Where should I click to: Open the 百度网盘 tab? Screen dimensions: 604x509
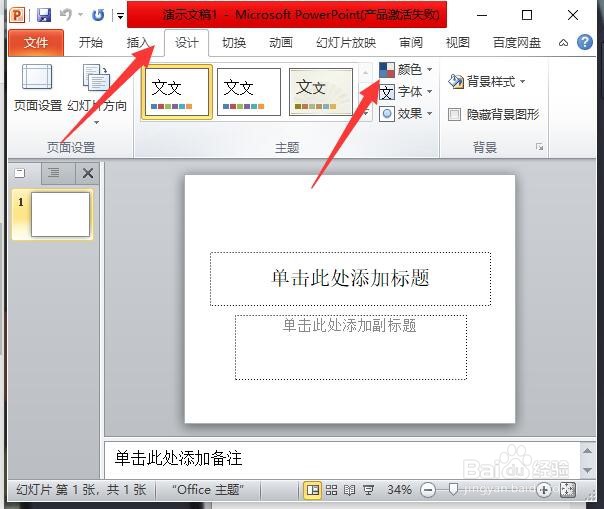(x=517, y=42)
